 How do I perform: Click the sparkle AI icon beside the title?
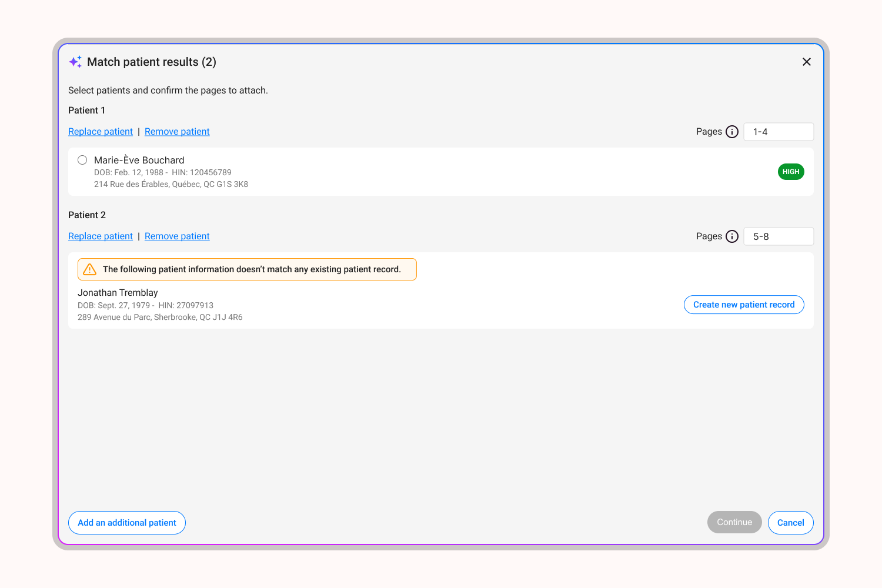point(75,61)
